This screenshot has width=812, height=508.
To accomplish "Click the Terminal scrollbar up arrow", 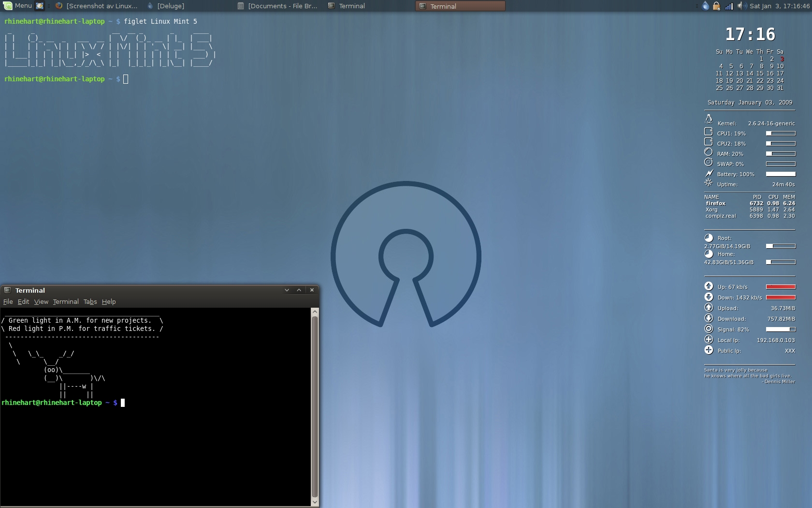I will pos(315,312).
